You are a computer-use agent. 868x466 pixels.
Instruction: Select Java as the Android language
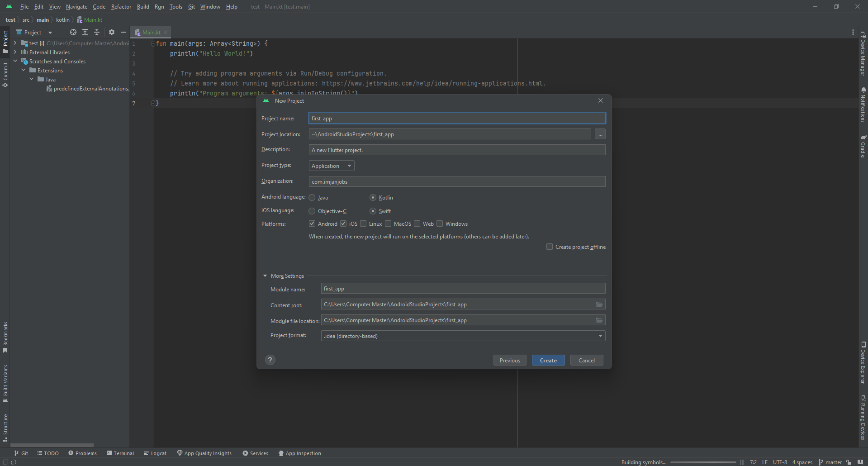(312, 197)
